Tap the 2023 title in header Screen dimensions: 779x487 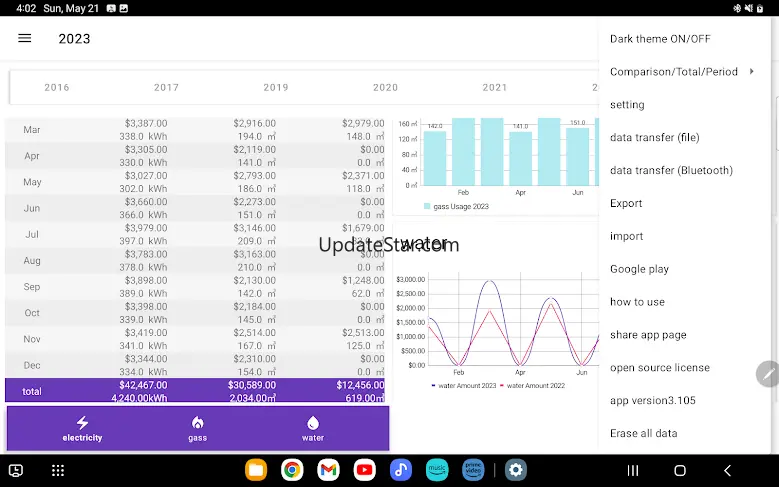click(x=74, y=39)
